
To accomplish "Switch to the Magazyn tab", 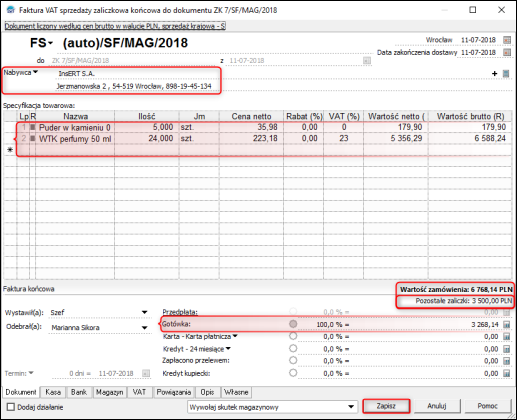I will (x=109, y=392).
